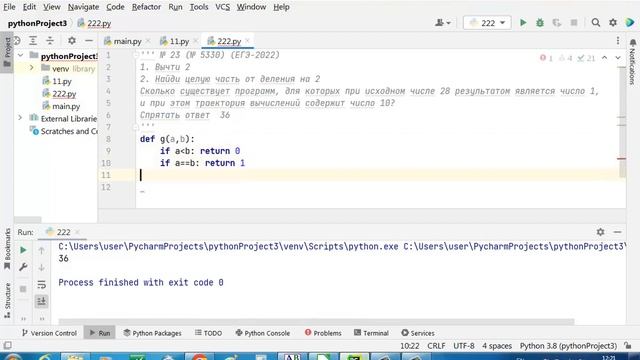Collapse the pythonProject3 tree node

point(20,56)
